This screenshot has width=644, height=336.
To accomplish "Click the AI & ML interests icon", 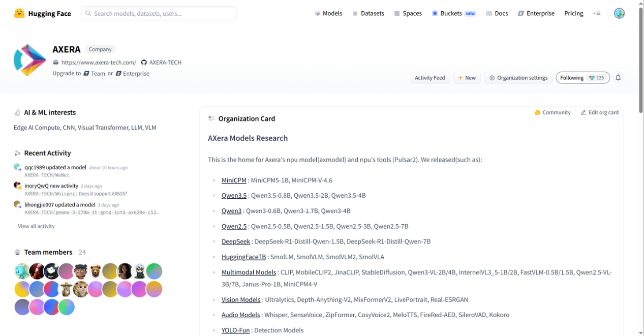I will pos(17,112).
